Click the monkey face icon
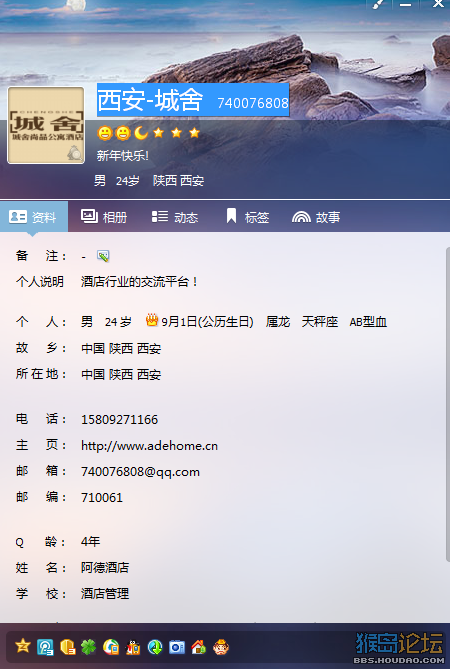Image resolution: width=450 pixels, height=669 pixels. (x=221, y=647)
